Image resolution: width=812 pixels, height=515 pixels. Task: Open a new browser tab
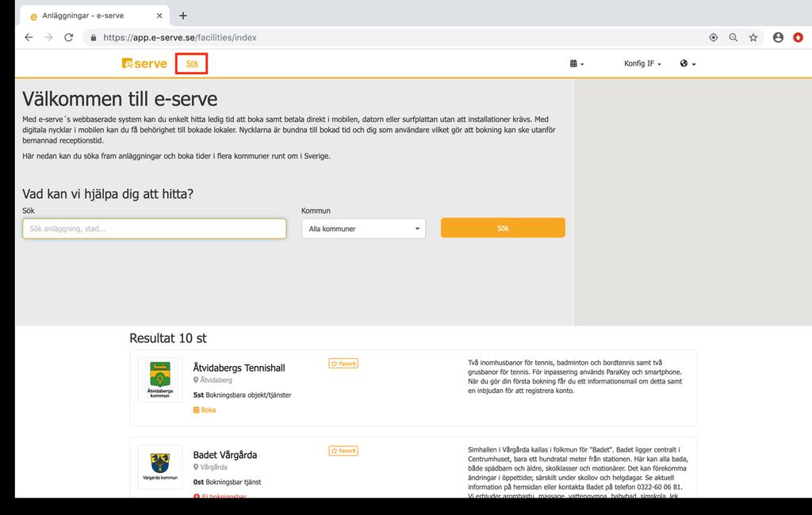(x=183, y=16)
